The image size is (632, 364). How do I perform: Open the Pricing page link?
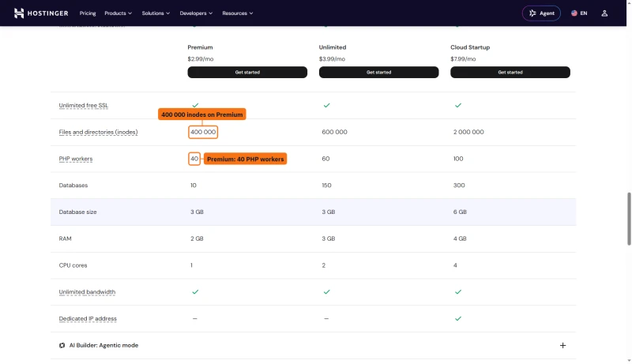point(88,13)
